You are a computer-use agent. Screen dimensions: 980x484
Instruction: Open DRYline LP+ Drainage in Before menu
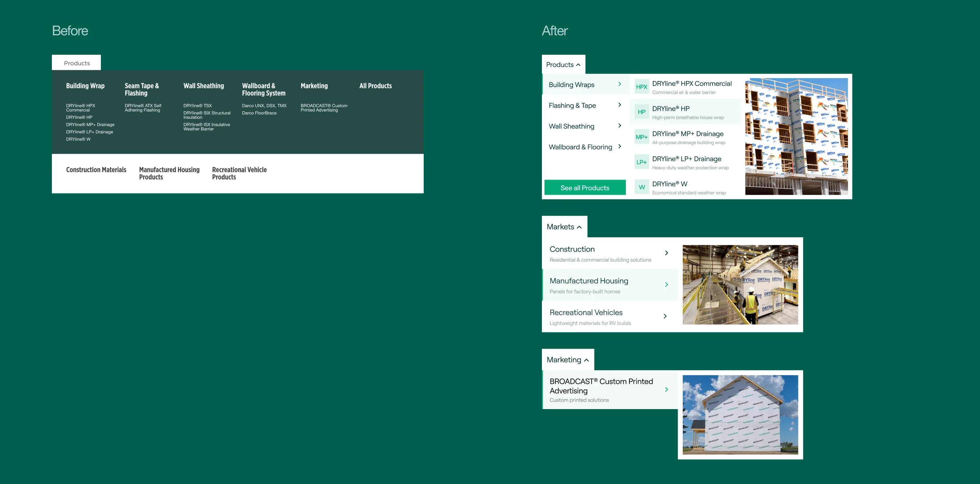(x=89, y=131)
